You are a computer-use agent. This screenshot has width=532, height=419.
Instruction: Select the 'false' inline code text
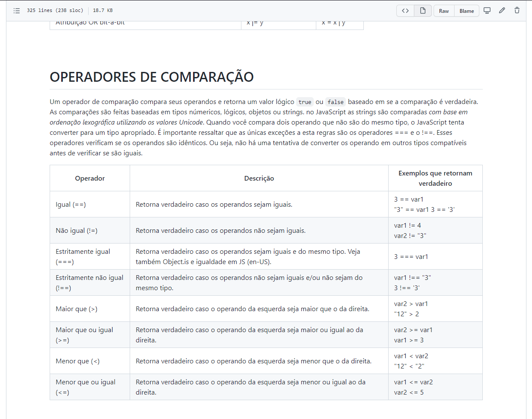pyautogui.click(x=336, y=102)
